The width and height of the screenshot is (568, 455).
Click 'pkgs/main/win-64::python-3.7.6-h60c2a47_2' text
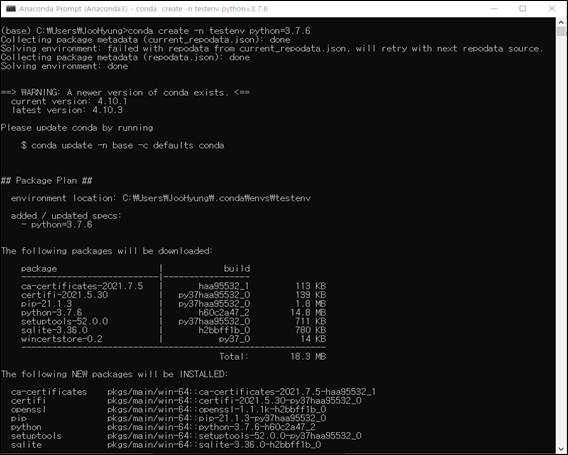pyautogui.click(x=212, y=427)
